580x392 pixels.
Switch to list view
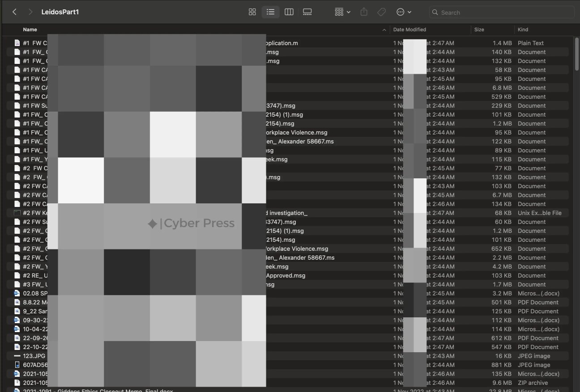click(270, 12)
